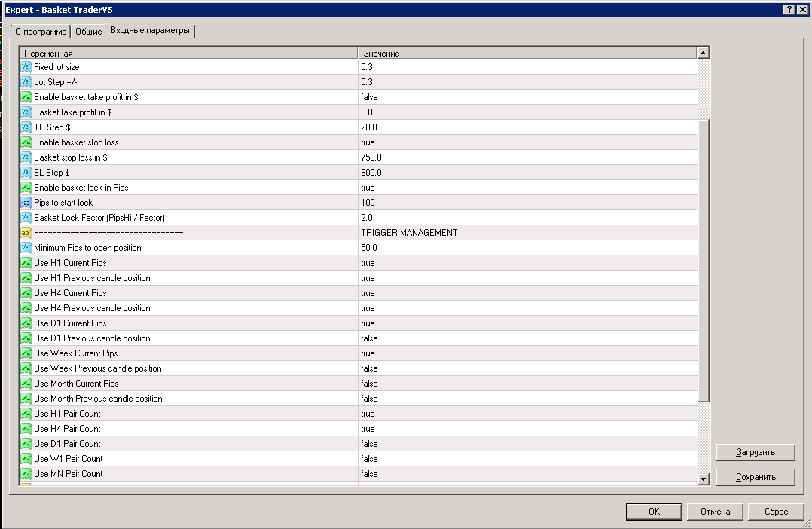The height and width of the screenshot is (529, 812).
Task: Click the icon for Use H1 Previous candle position
Action: [x=26, y=278]
